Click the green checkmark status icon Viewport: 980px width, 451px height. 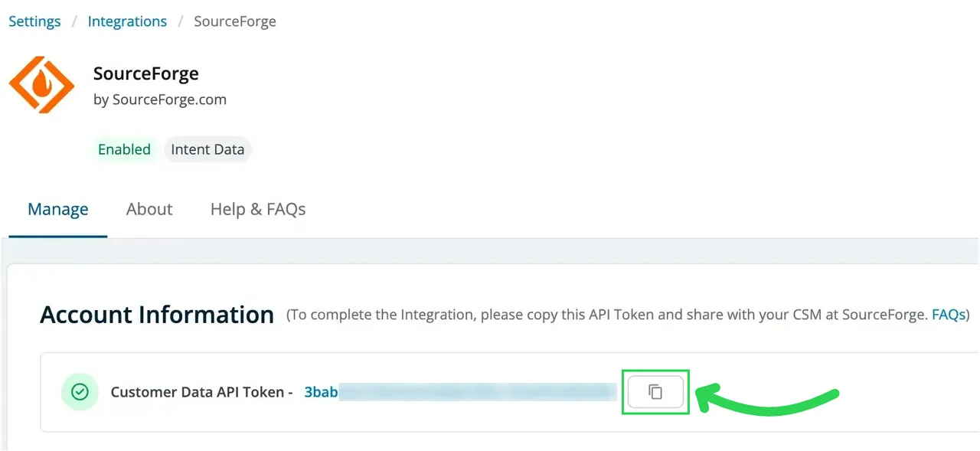tap(80, 391)
